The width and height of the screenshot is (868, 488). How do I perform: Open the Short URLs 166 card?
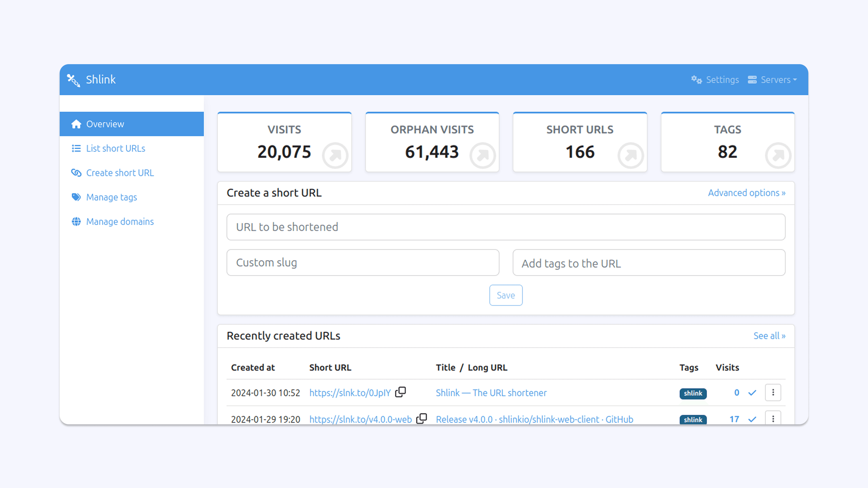point(580,142)
